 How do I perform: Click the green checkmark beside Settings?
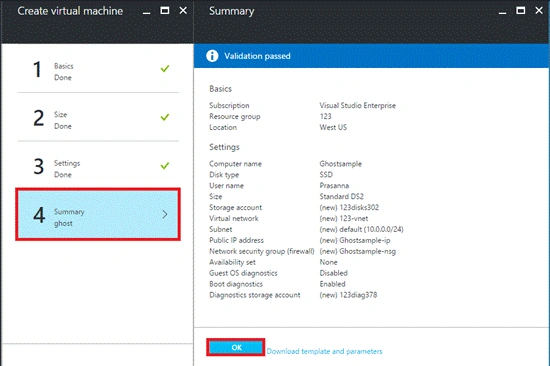tap(165, 165)
